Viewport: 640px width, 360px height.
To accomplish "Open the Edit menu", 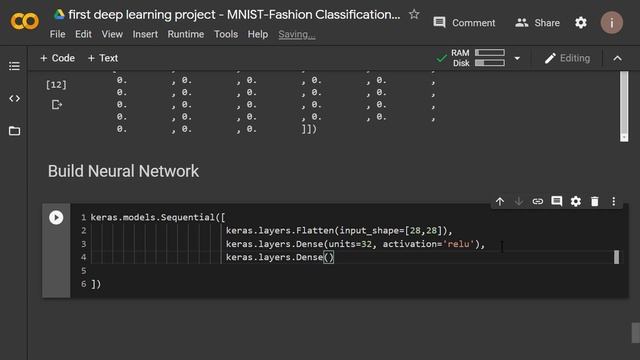I will pos(83,34).
